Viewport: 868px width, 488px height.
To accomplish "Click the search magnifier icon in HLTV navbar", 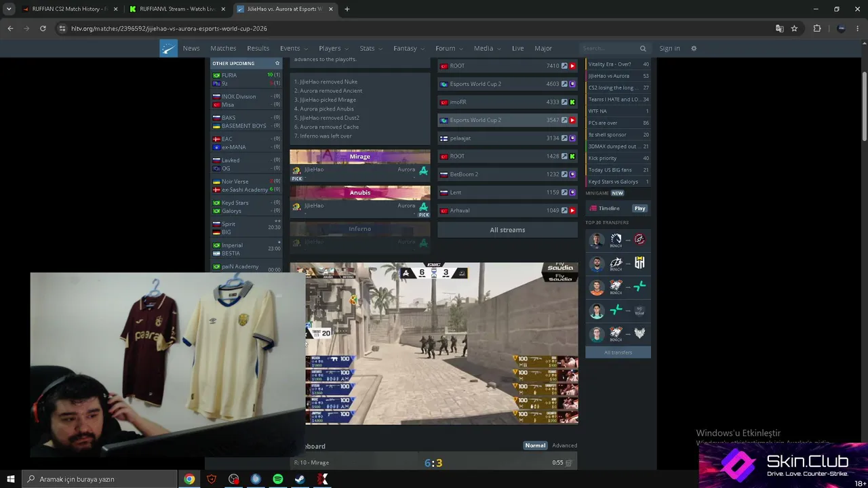I will (643, 49).
